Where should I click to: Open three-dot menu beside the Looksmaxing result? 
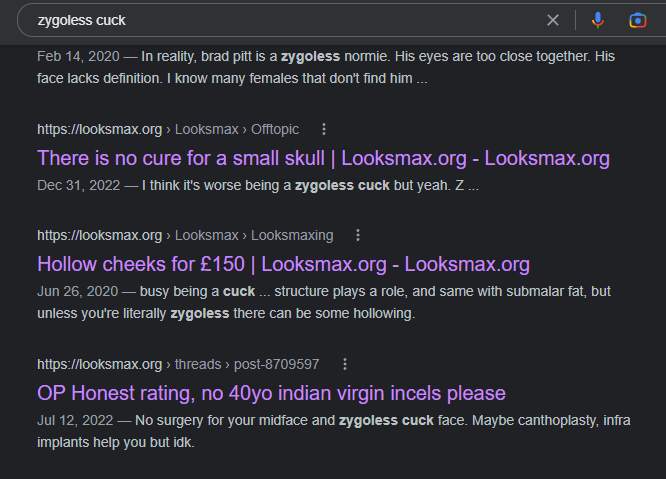(358, 235)
